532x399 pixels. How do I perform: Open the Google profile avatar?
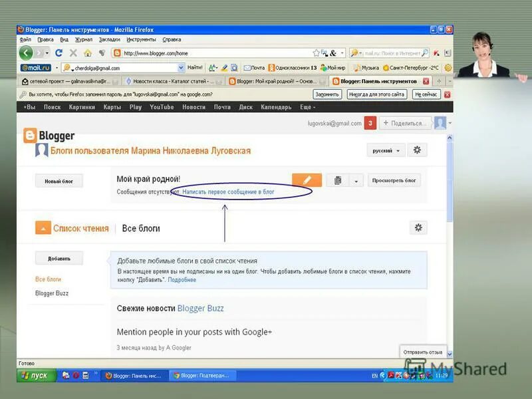(x=440, y=123)
